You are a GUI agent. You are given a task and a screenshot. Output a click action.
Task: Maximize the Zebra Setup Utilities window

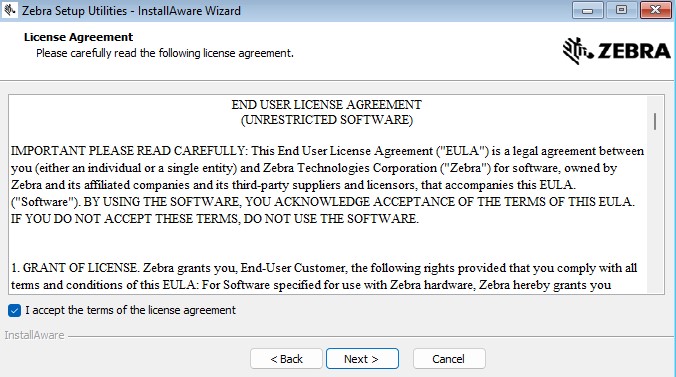click(621, 10)
